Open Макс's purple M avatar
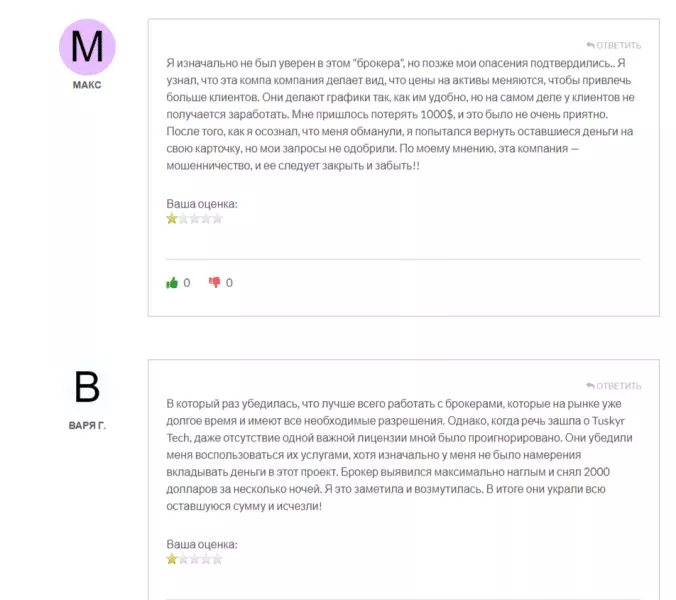Viewport: 676px width, 600px height. coord(87,47)
